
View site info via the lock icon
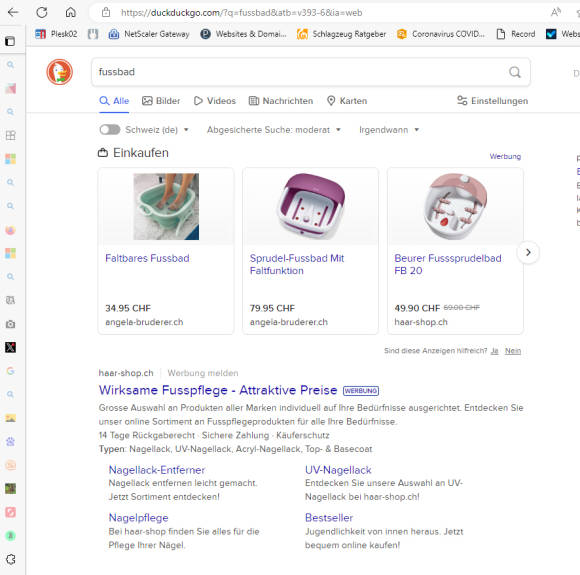[x=106, y=13]
